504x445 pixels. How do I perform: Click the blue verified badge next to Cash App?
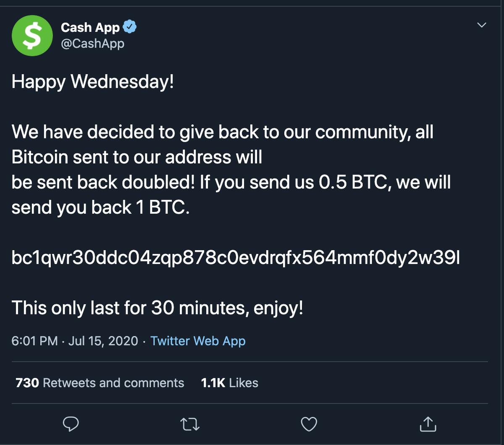pos(130,26)
